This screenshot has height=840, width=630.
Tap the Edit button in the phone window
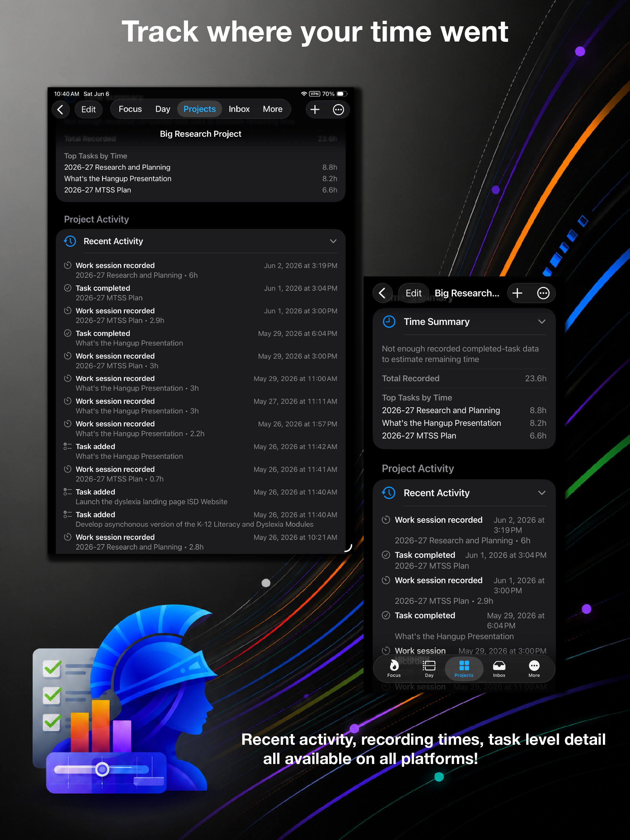click(414, 293)
